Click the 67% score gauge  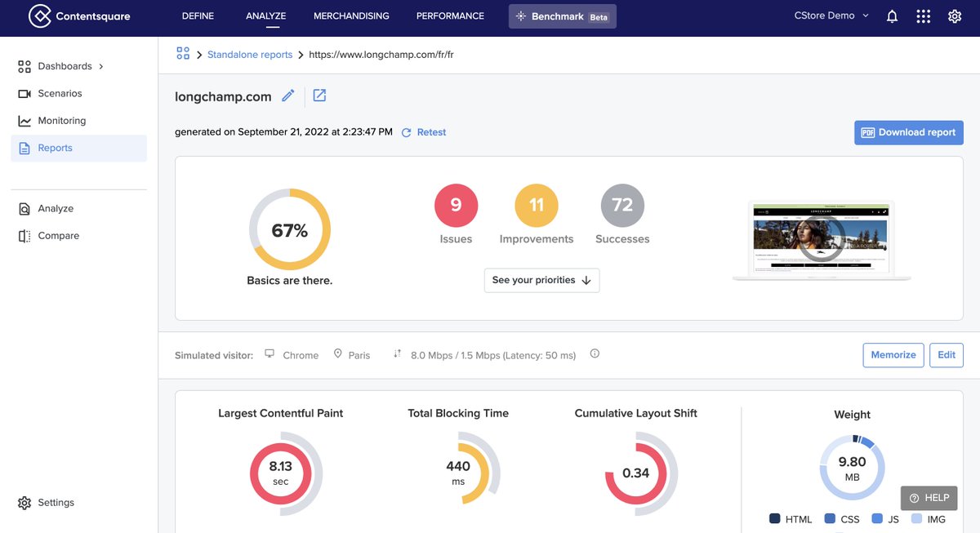pyautogui.click(x=290, y=230)
